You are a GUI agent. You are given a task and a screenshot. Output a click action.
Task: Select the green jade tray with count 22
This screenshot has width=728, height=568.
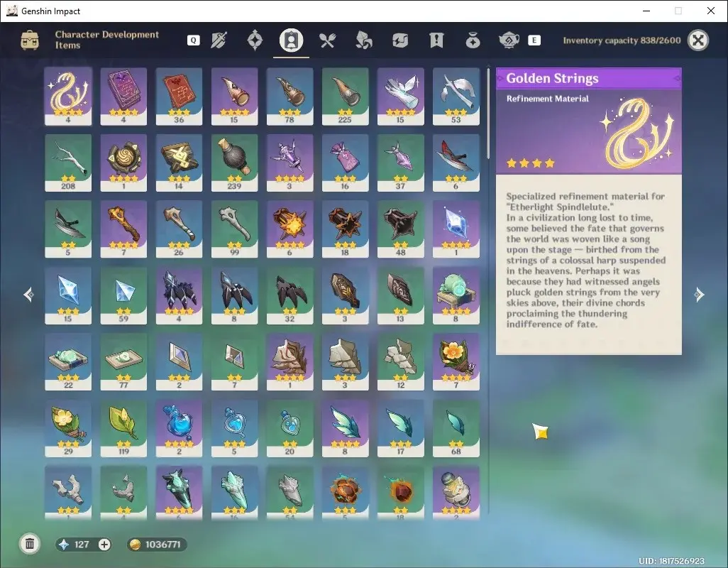(68, 362)
